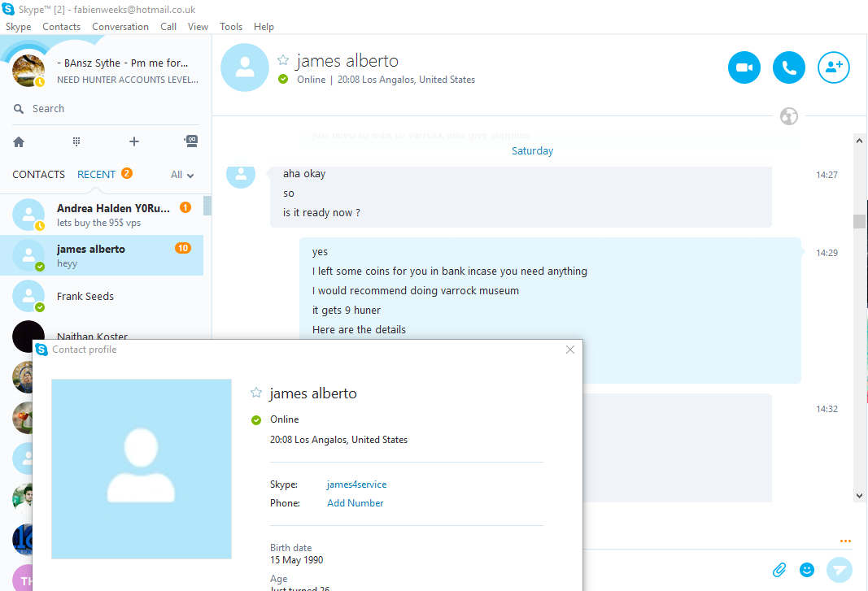
Task: Click my mood message NEED HUNTER ACCOUNTS
Action: click(x=128, y=80)
